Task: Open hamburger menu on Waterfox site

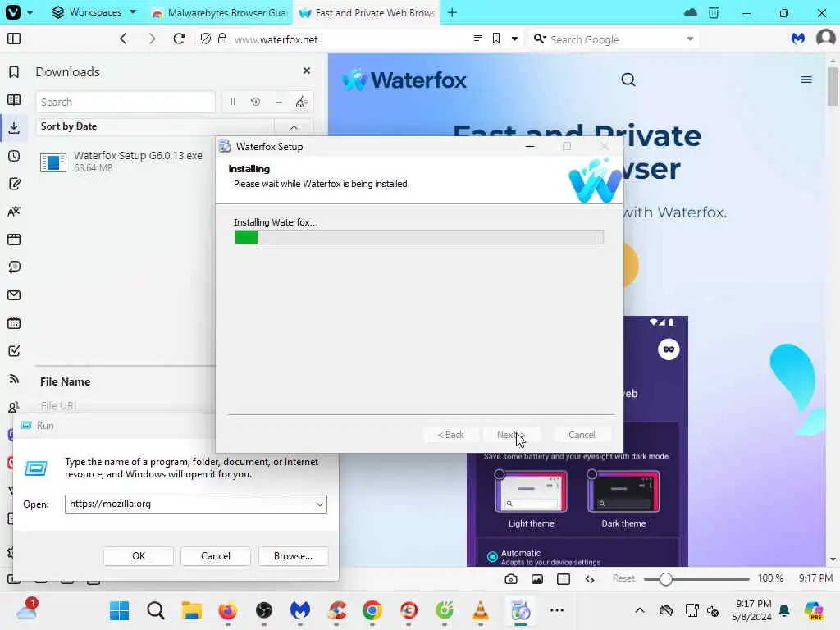Action: point(806,80)
